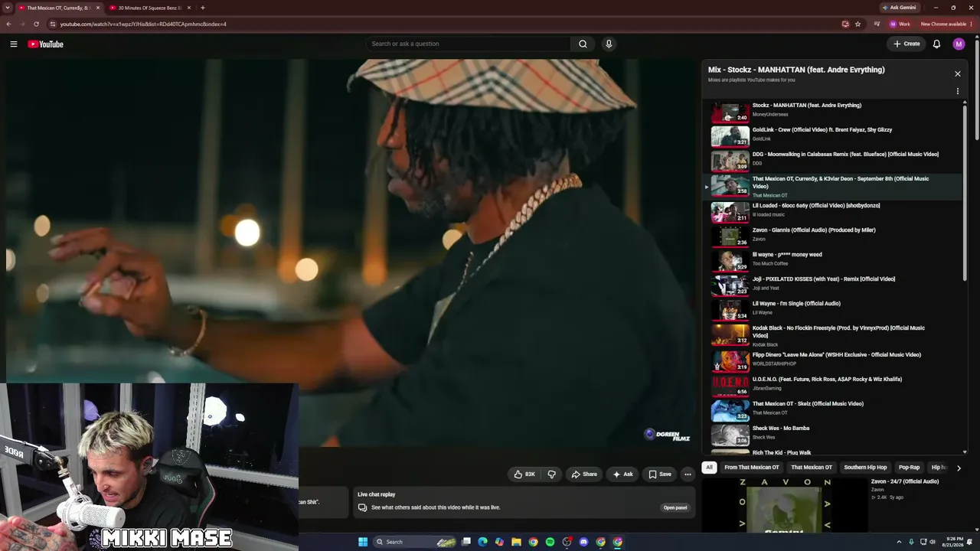
Task: Close the That Mexican OT tab
Action: coord(98,8)
